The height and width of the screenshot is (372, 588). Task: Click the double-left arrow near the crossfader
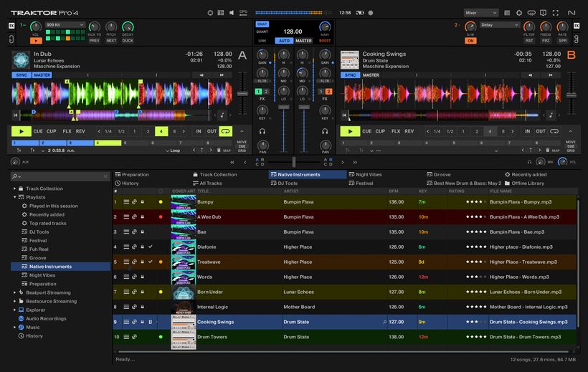tap(232, 163)
